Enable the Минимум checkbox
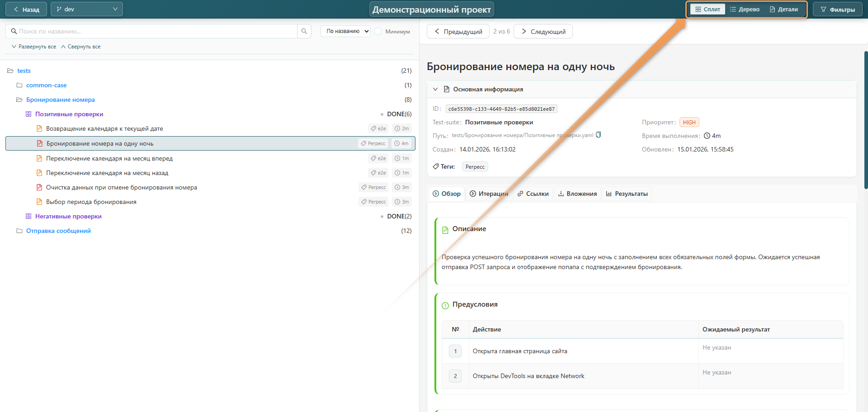Viewport: 868px width, 412px height. [378, 32]
